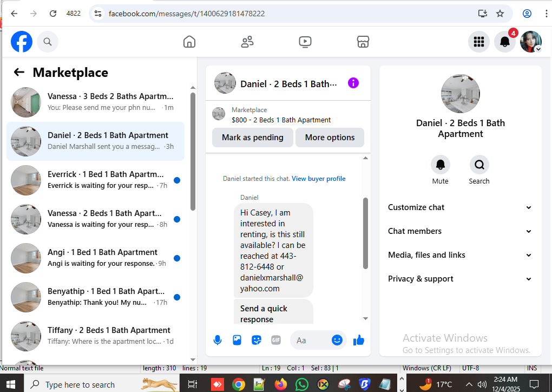Open Vanessa 2 Beds 1 Bath conversation
The image size is (552, 392).
95,219
